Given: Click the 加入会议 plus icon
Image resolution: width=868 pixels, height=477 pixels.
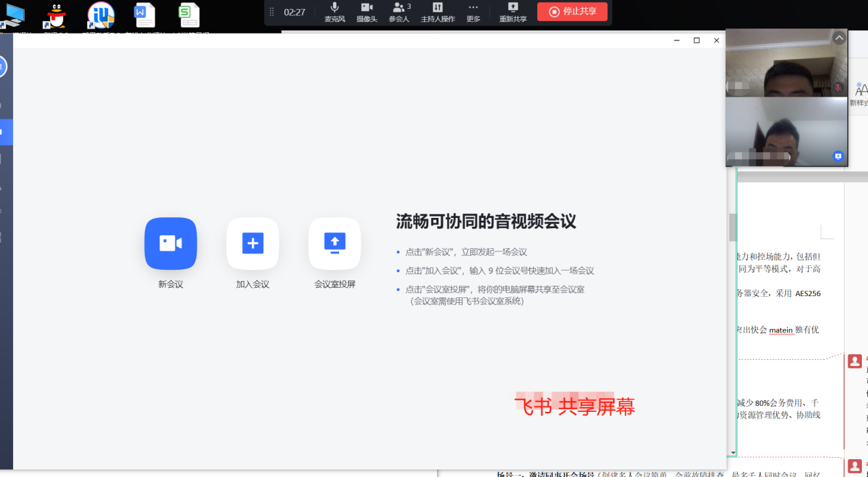Looking at the screenshot, I should tap(253, 244).
